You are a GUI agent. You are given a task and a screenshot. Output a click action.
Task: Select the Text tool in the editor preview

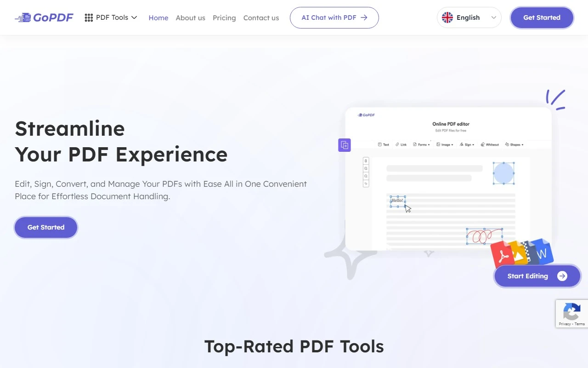point(384,144)
